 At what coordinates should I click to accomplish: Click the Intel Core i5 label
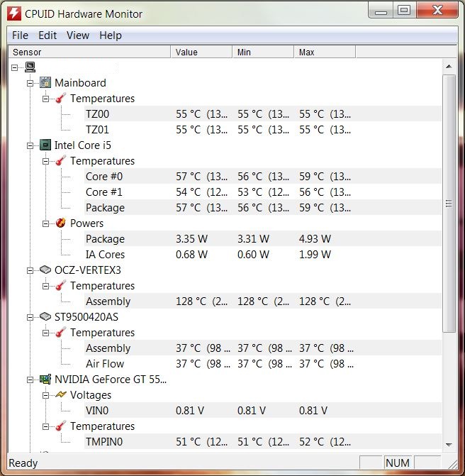coord(83,145)
